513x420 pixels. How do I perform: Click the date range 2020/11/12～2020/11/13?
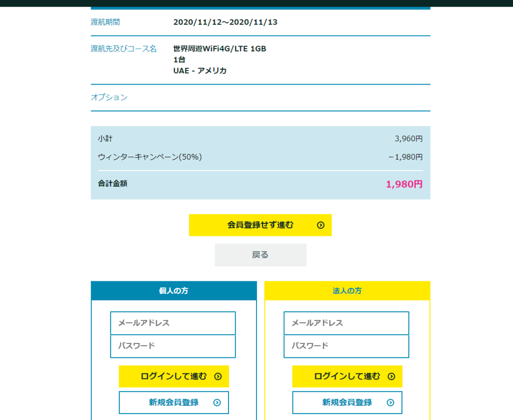click(x=225, y=22)
